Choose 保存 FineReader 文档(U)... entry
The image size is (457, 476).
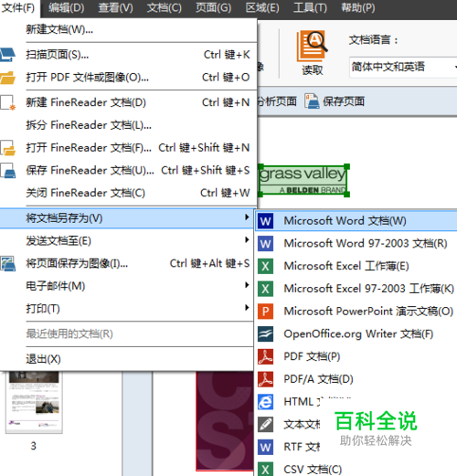coord(128,171)
